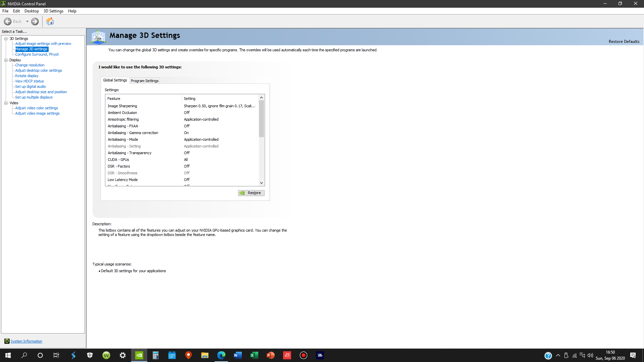The height and width of the screenshot is (362, 644).
Task: Open Calendar app from the taskbar
Action: 172,355
